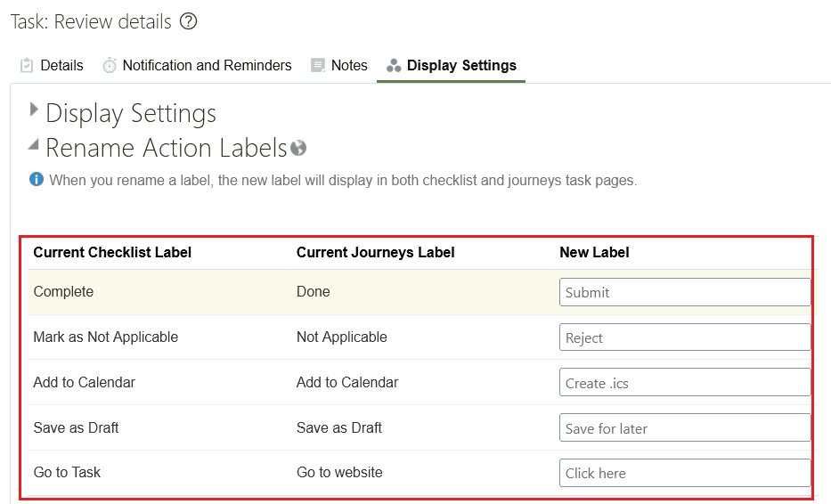
Task: Click the Save for later field
Action: (x=684, y=428)
